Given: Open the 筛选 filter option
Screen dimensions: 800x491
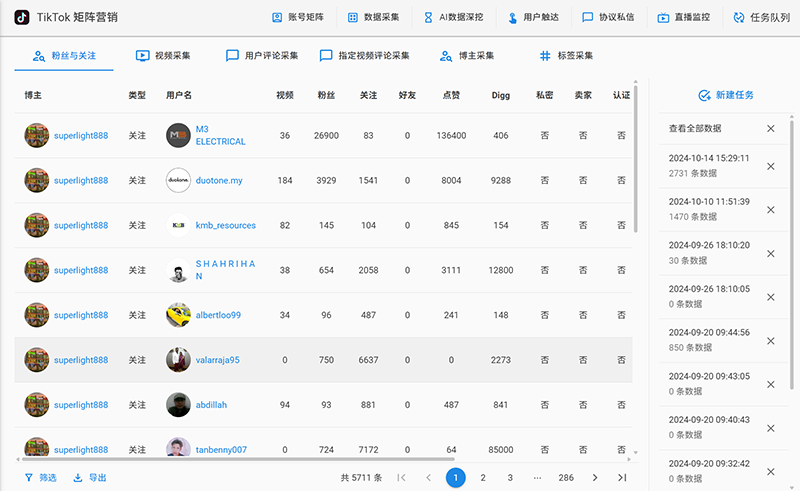Looking at the screenshot, I should (x=41, y=478).
